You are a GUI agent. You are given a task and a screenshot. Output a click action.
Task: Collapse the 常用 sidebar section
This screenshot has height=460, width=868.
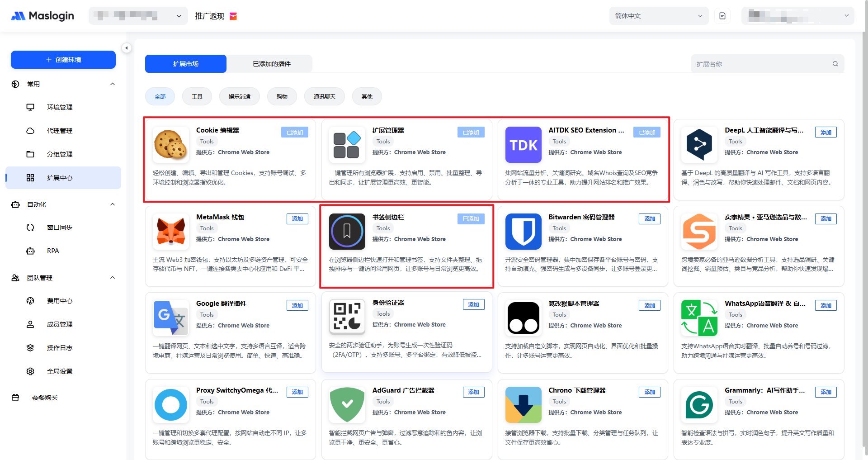pos(113,84)
